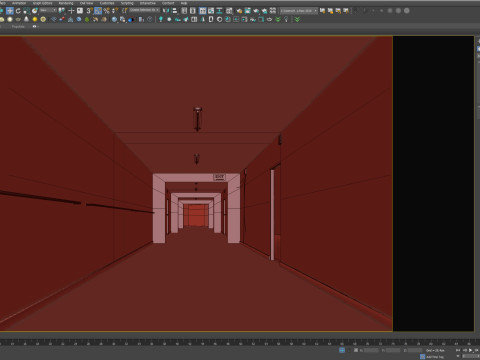The image size is (480, 360).
Task: Toggle the Layer Explorer icon
Action: (x=192, y=11)
